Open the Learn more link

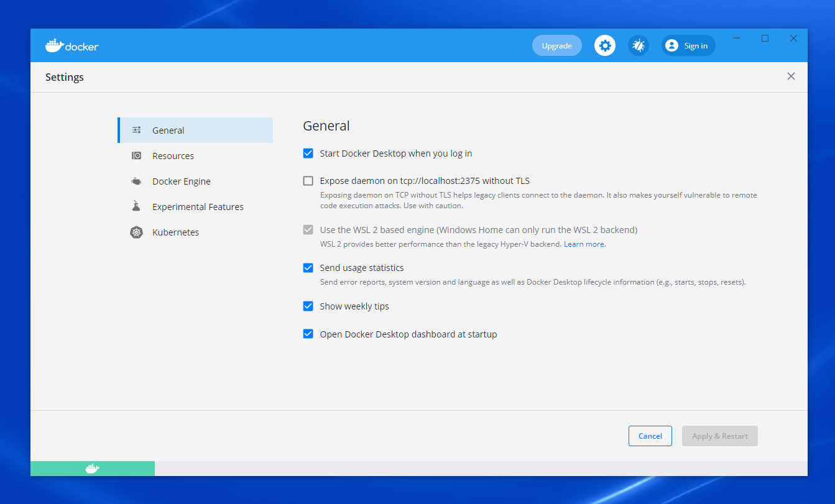pyautogui.click(x=584, y=244)
